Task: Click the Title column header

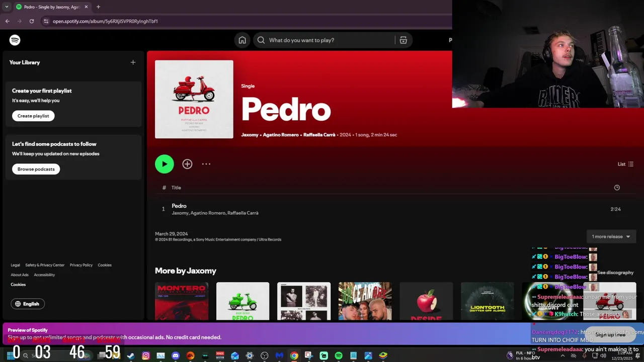Action: (176, 188)
